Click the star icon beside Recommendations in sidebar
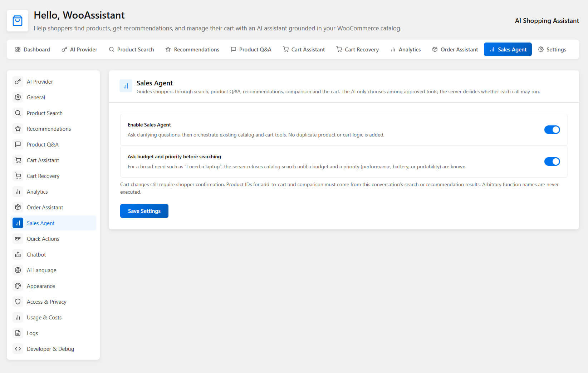Viewport: 588px width, 373px height. point(18,129)
